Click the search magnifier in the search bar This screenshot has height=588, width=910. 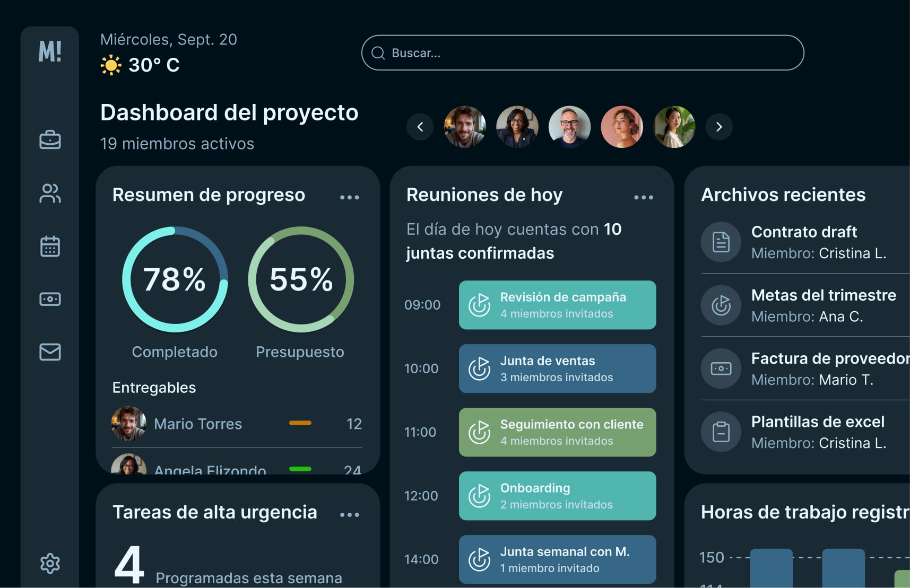coord(378,52)
